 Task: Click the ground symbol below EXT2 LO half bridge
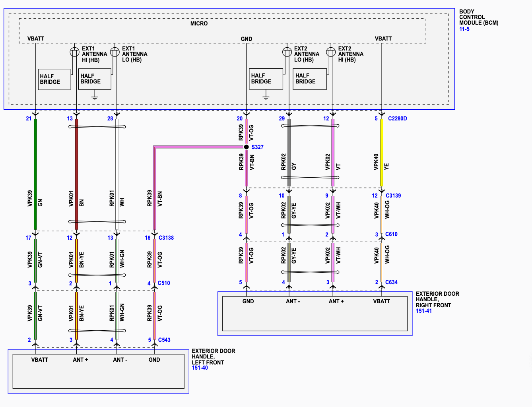click(266, 96)
